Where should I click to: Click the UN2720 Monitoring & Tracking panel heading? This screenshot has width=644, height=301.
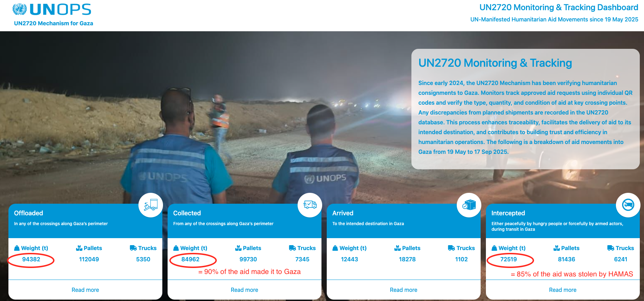click(495, 63)
